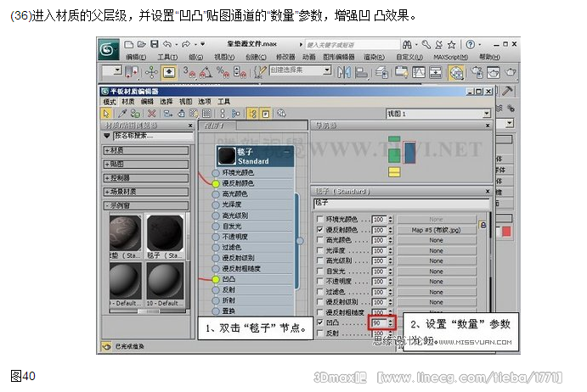Click the search binoculars icon in title bar
The height and width of the screenshot is (392, 587).
(x=411, y=42)
